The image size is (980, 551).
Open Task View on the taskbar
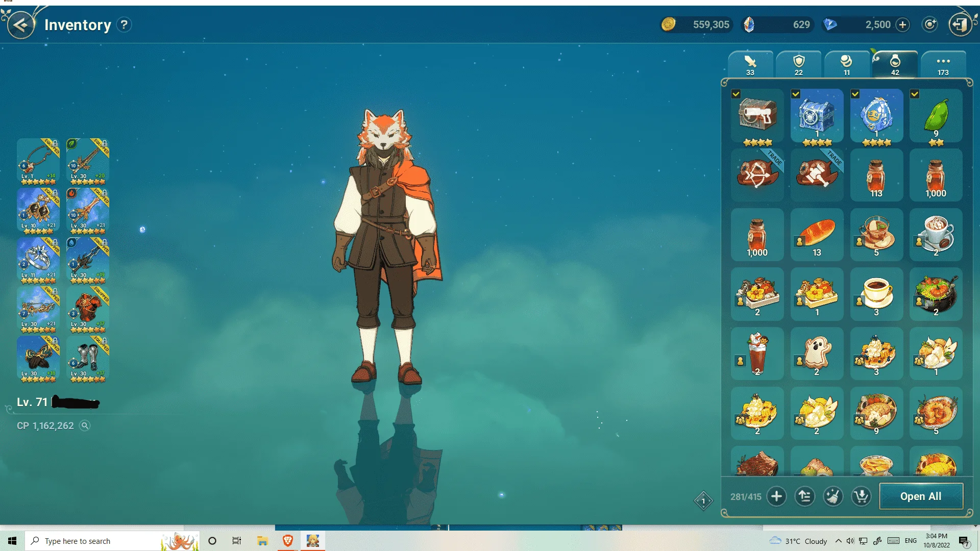click(237, 541)
